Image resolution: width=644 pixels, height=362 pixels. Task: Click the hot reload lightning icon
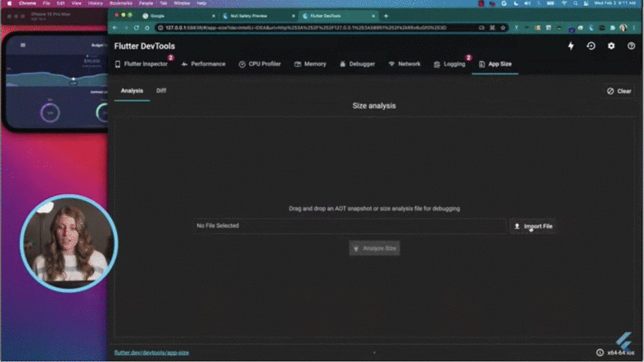click(x=571, y=46)
